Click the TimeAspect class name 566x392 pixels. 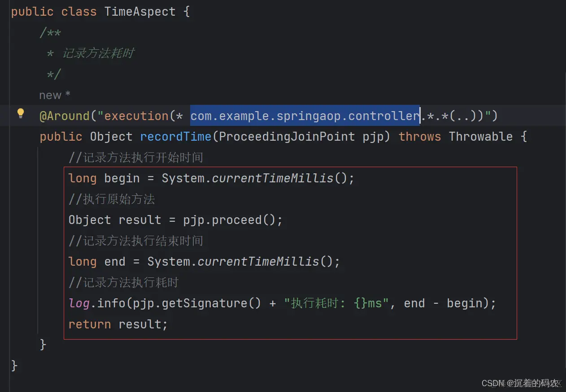140,12
